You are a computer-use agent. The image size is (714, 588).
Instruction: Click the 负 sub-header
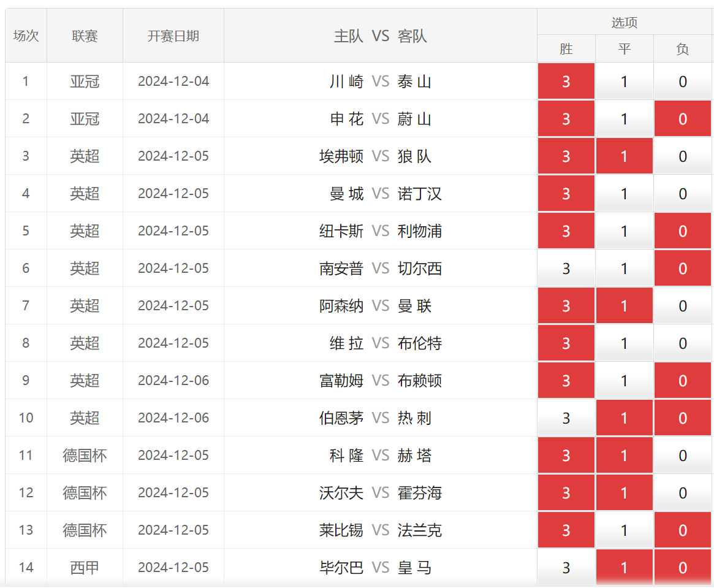click(683, 48)
